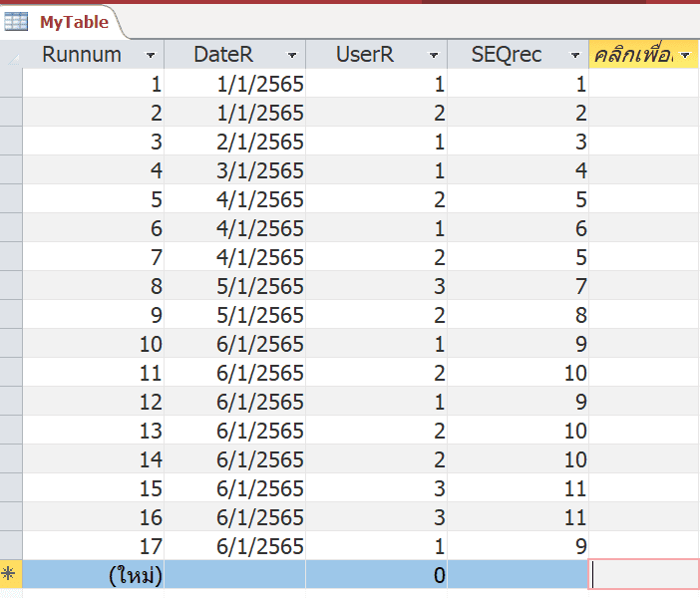Select the UserR column header
This screenshot has width=700, height=598.
pos(376,55)
